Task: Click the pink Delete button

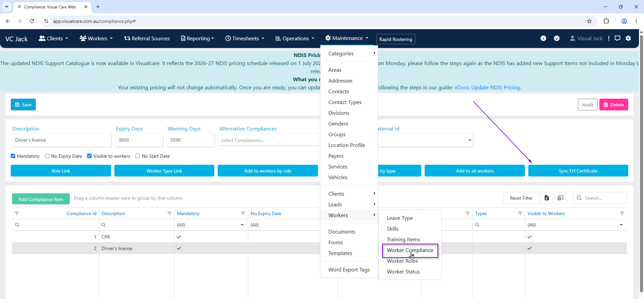Action: point(613,105)
